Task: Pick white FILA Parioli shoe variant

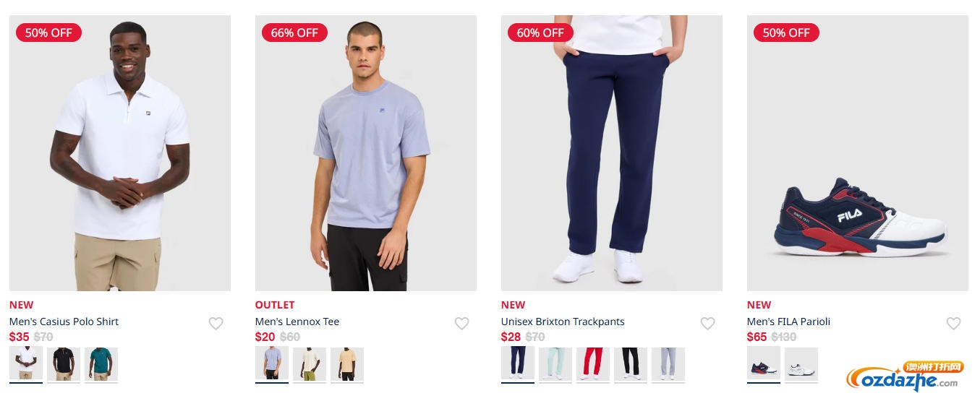Action: (x=801, y=364)
